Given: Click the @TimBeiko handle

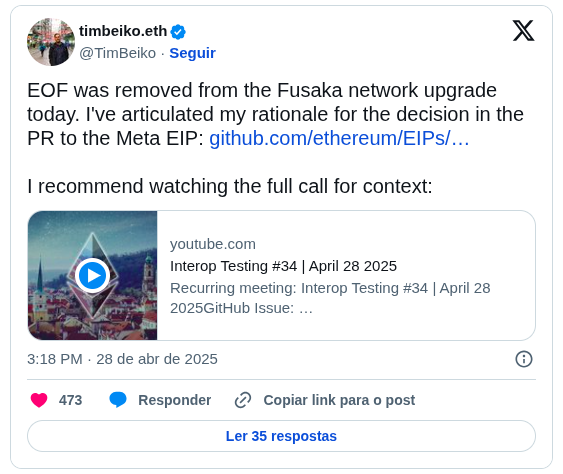Looking at the screenshot, I should click(x=117, y=53).
